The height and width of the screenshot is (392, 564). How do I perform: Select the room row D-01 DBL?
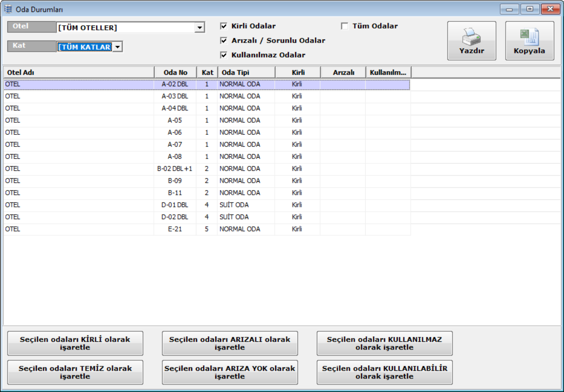175,205
